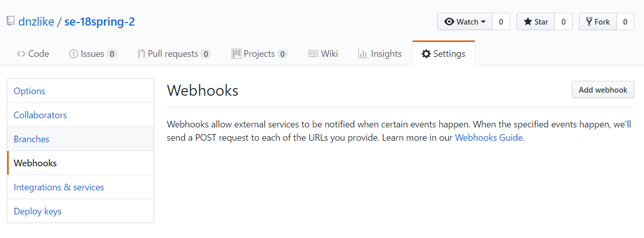644x238 pixels.
Task: Open Deploy keys in the settings sidebar
Action: [80, 211]
